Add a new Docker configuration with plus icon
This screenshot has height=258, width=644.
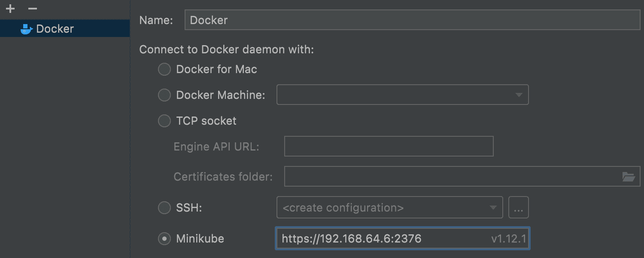click(x=10, y=9)
